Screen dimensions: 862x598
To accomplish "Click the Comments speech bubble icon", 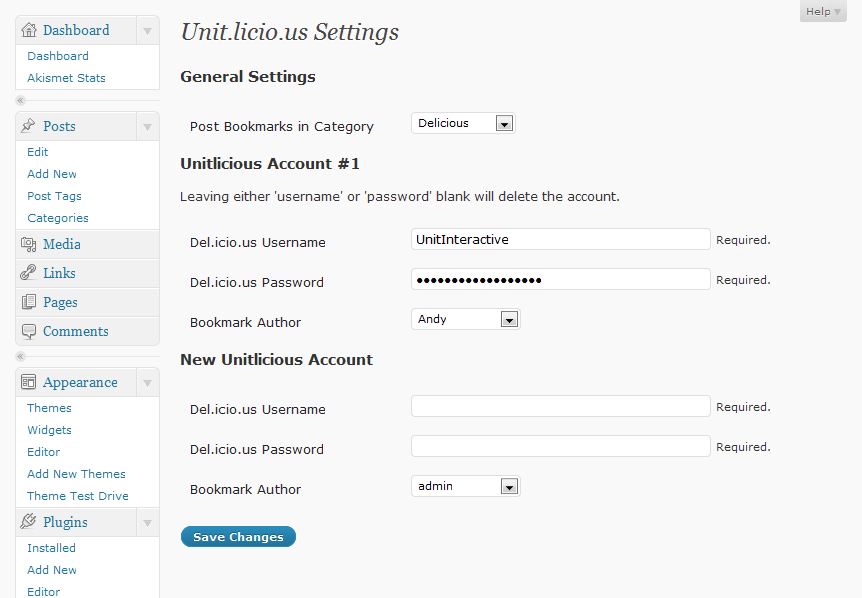I will tap(29, 331).
